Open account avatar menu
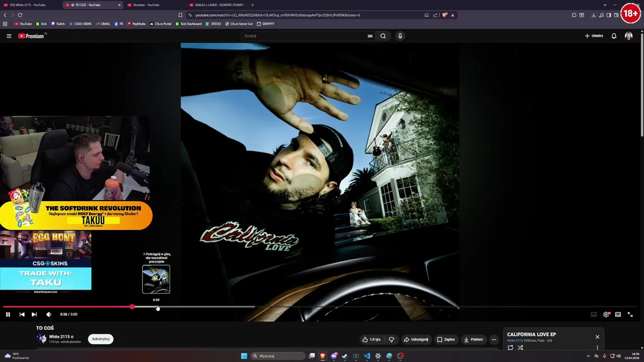 coord(628,36)
